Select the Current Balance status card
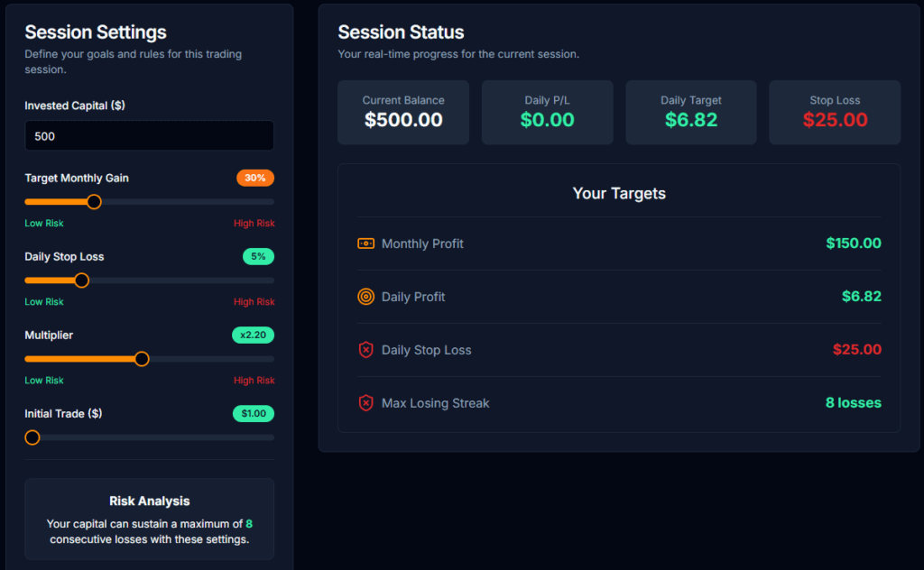The height and width of the screenshot is (570, 924). 403,112
